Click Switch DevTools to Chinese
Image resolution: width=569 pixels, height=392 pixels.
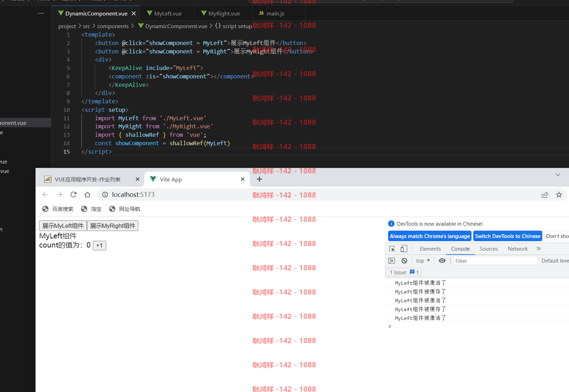(x=508, y=236)
